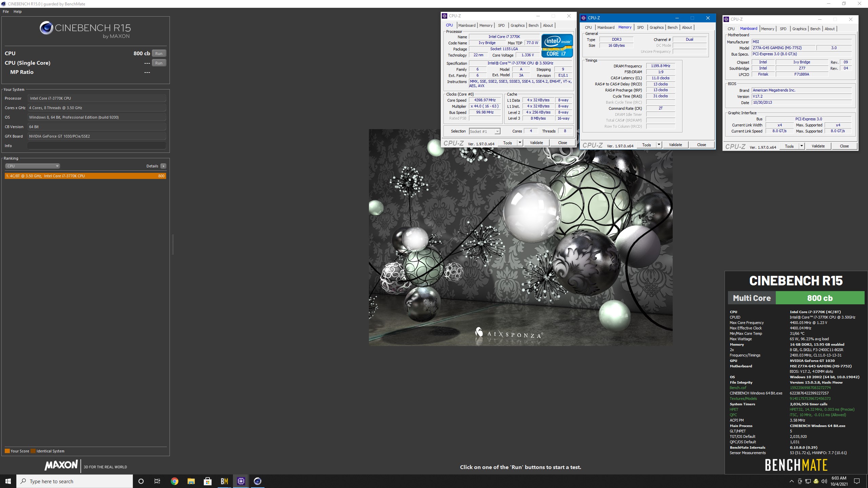Switch to Memory tab in left CPU-Z window

(486, 25)
